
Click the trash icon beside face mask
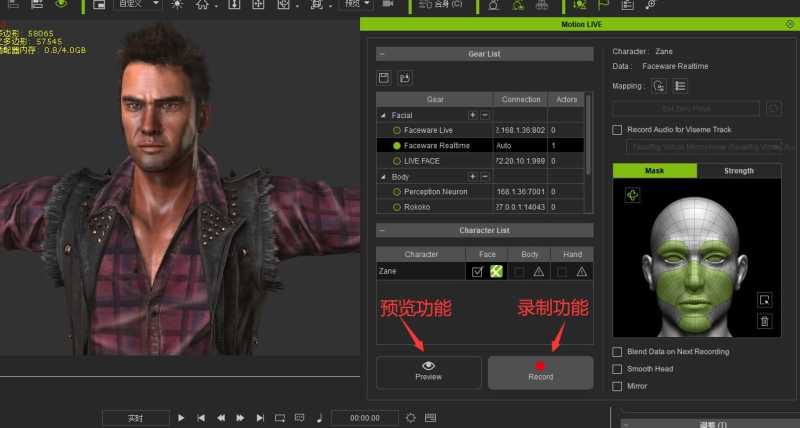(x=764, y=320)
